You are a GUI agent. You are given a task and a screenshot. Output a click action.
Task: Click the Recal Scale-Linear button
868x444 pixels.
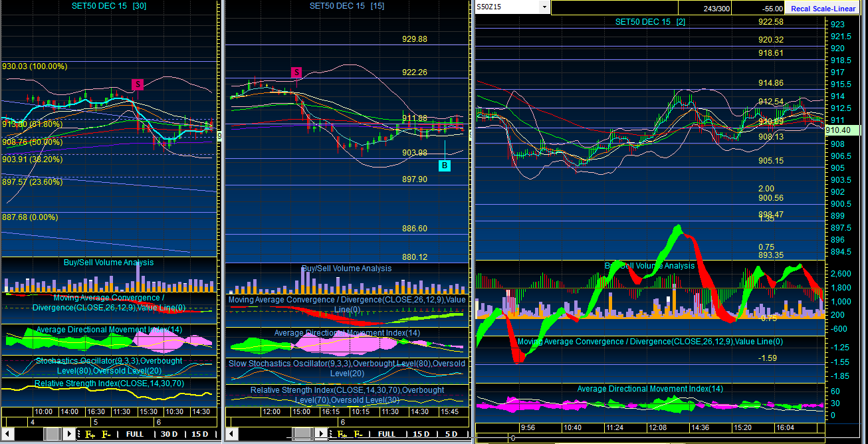click(x=823, y=9)
